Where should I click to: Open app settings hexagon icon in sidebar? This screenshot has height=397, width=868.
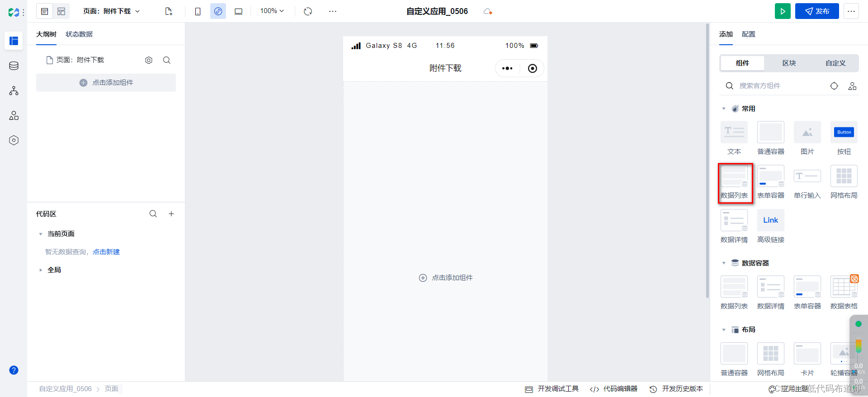(14, 140)
